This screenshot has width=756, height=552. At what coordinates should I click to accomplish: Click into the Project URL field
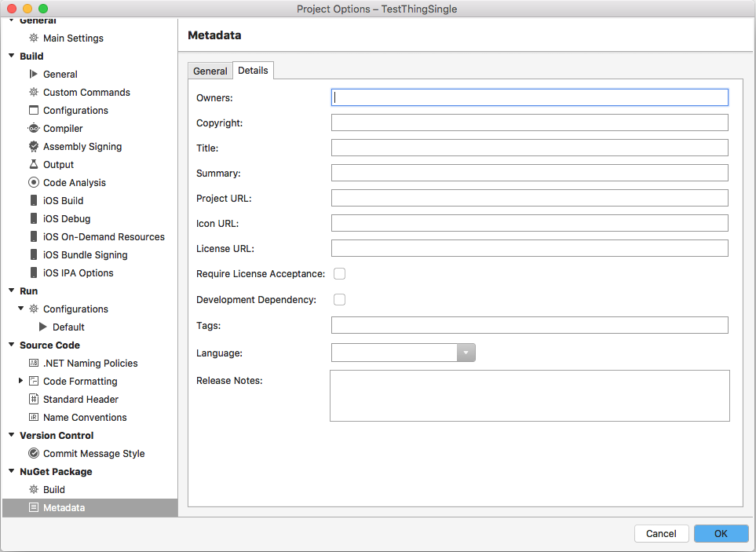[x=529, y=198]
